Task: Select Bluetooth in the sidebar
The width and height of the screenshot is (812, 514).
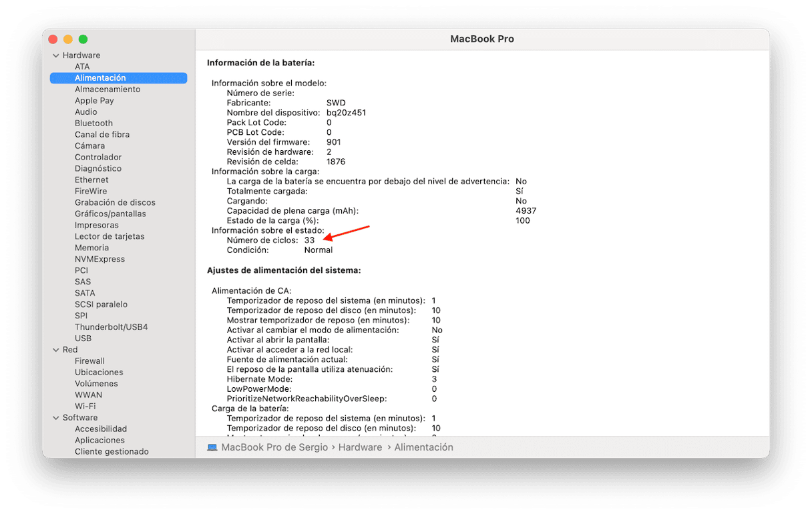Action: (93, 123)
